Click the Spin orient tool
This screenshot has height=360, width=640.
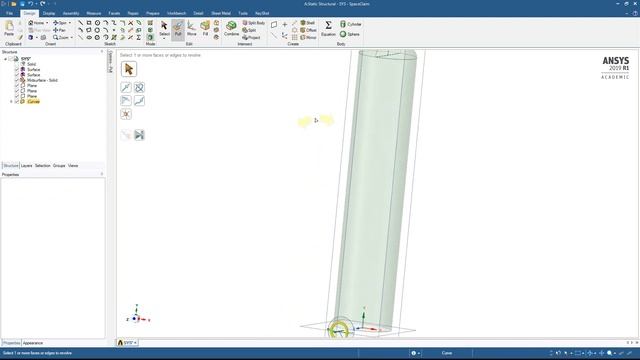(x=60, y=23)
